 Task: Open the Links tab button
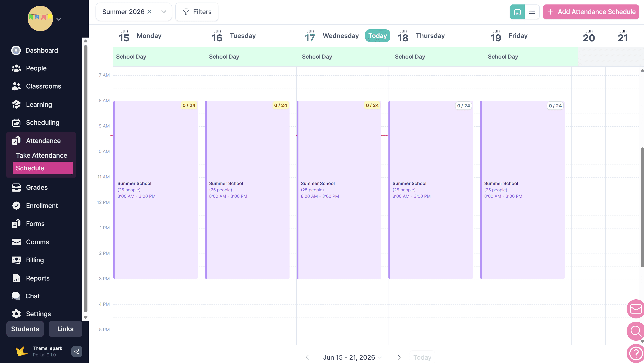click(x=65, y=329)
